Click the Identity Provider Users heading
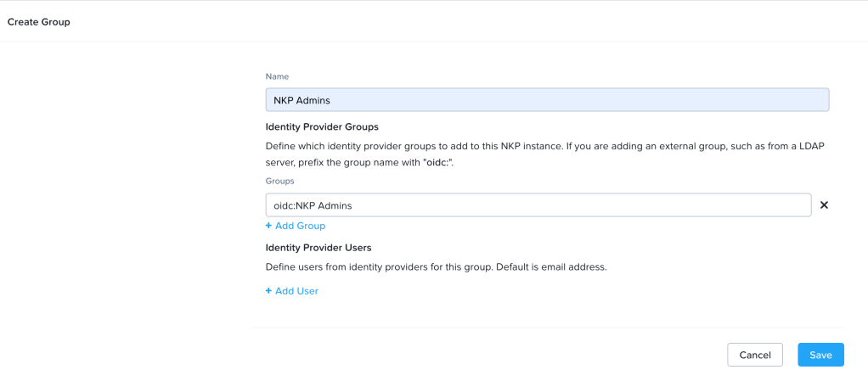Image resolution: width=868 pixels, height=381 pixels. pos(318,248)
